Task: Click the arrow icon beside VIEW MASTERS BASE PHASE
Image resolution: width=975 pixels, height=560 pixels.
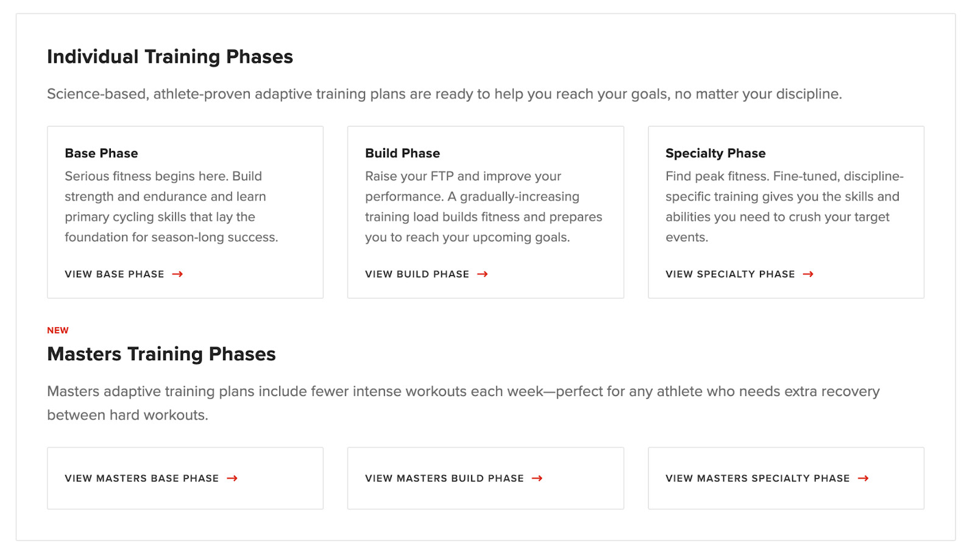Action: [233, 478]
